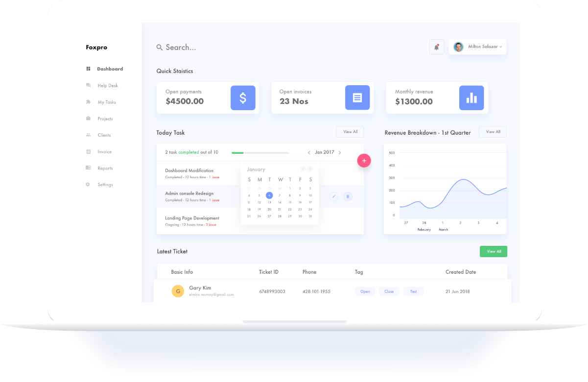Click the Open tag on Gary Kim ticket
This screenshot has height=382, width=588.
365,291
